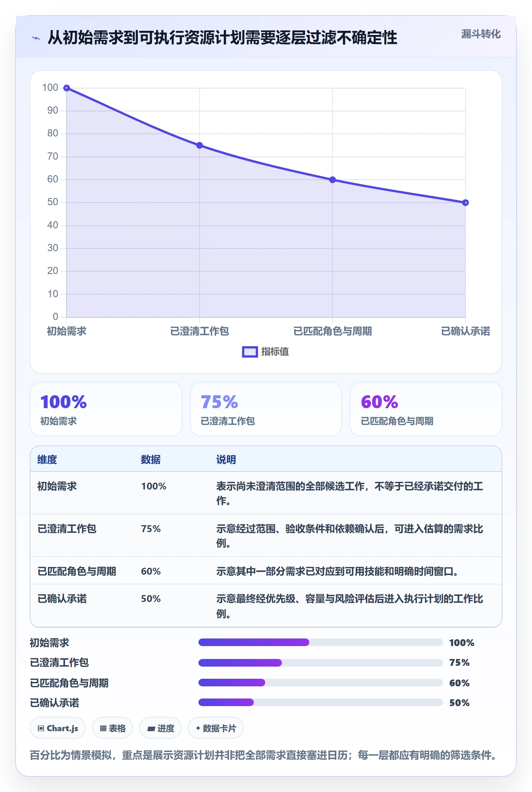
Task: Click the chart data point at 已确认承诺
Action: pos(465,203)
